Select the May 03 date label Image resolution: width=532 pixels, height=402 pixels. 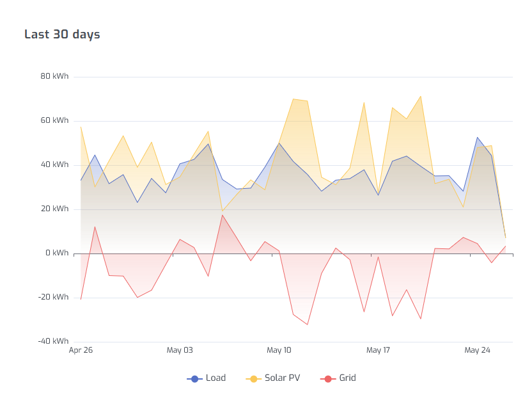coord(180,351)
